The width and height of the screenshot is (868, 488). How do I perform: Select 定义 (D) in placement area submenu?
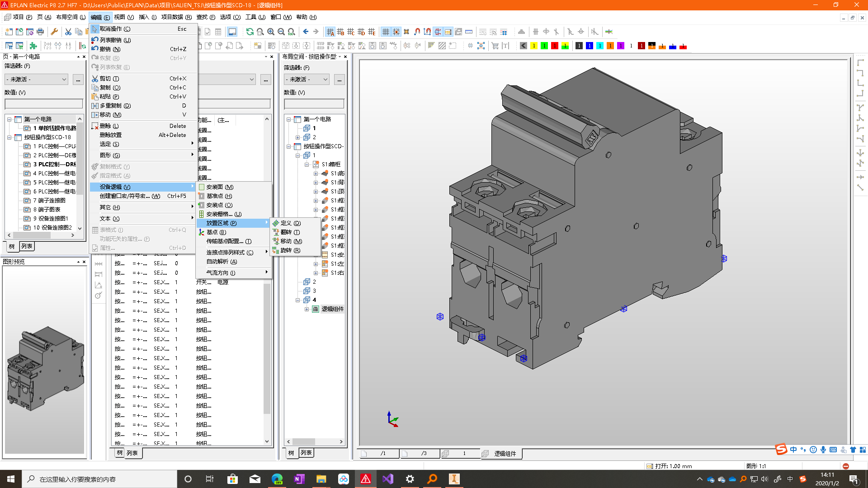click(290, 223)
